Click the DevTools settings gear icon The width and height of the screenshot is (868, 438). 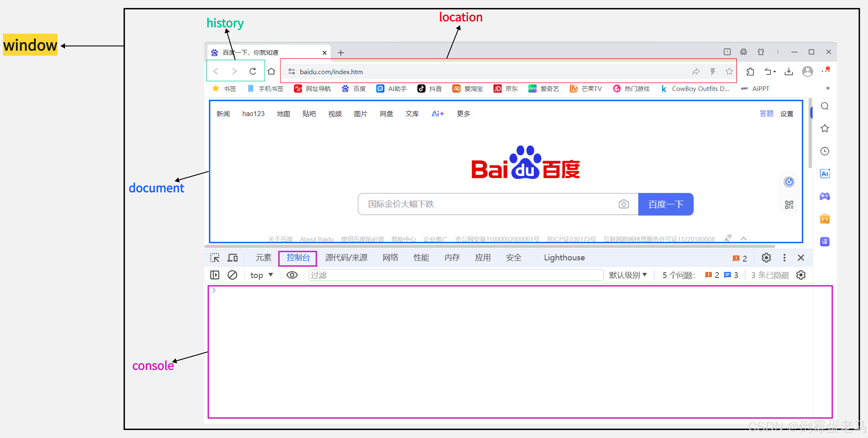click(766, 258)
